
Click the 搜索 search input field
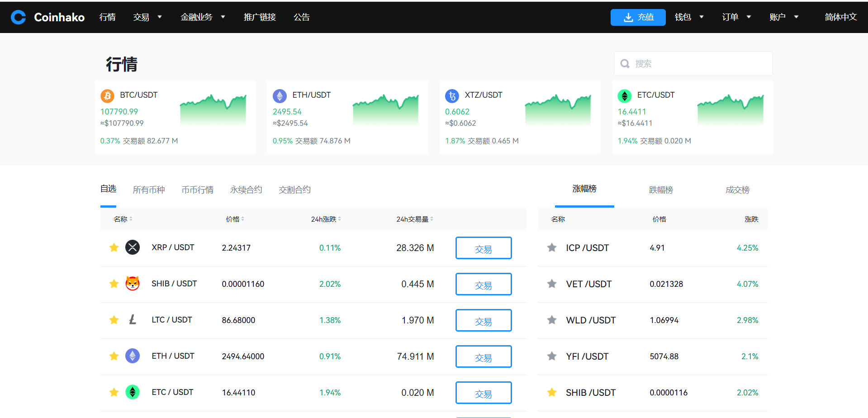693,64
